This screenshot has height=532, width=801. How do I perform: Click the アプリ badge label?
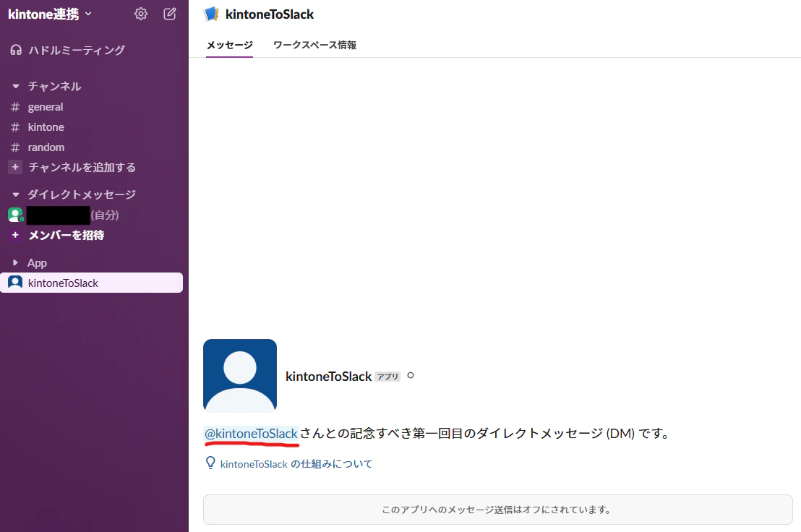[387, 377]
